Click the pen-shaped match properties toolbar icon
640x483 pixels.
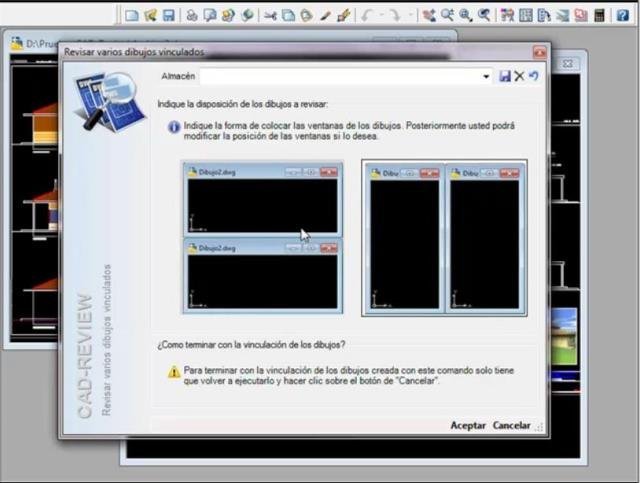[x=325, y=16]
